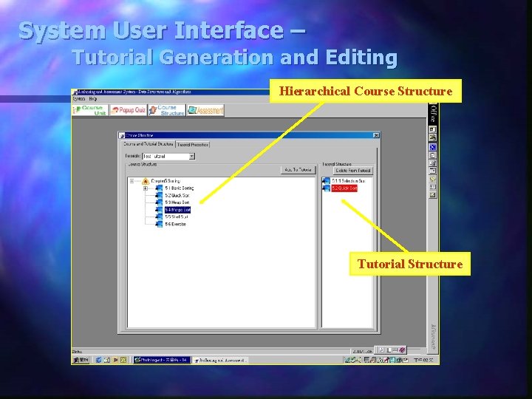Image resolution: width=532 pixels, height=399 pixels.
Task: Select 5.5 Shell Sort in course tree
Action: tap(177, 217)
